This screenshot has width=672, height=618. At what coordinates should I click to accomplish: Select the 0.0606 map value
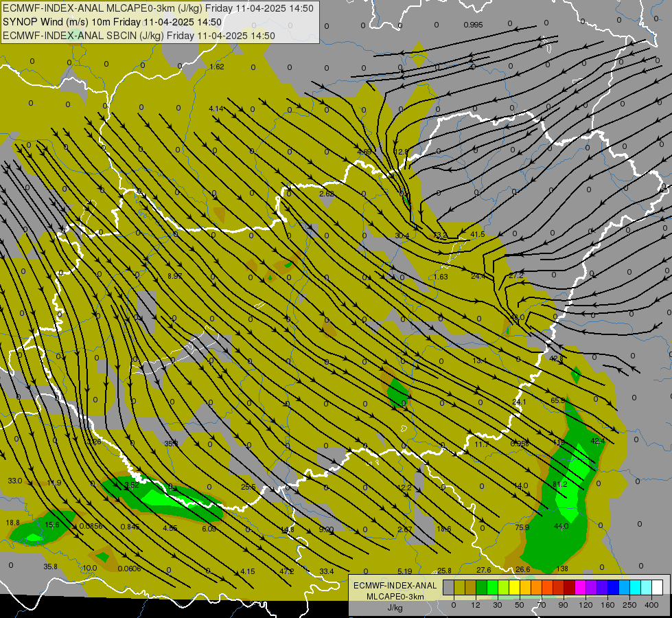coord(129,569)
